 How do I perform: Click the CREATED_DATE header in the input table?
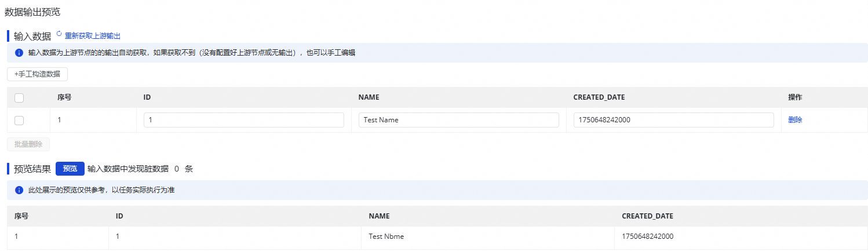pos(599,97)
